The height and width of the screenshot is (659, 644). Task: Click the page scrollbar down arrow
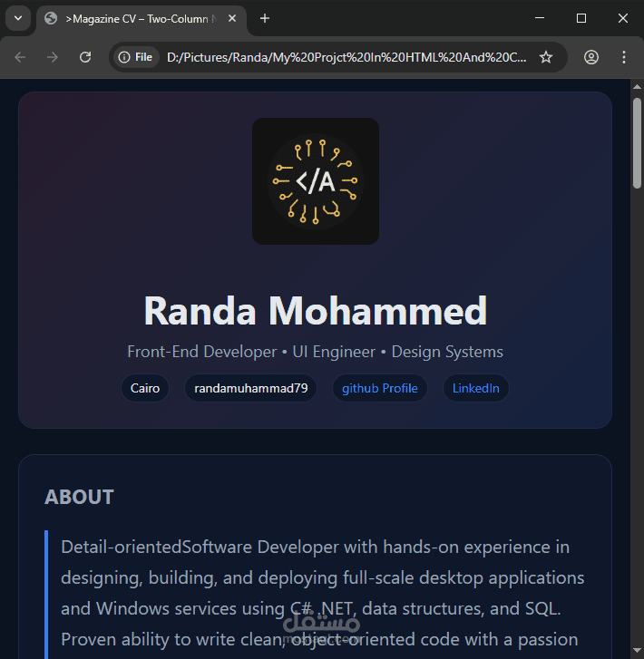[x=637, y=652]
